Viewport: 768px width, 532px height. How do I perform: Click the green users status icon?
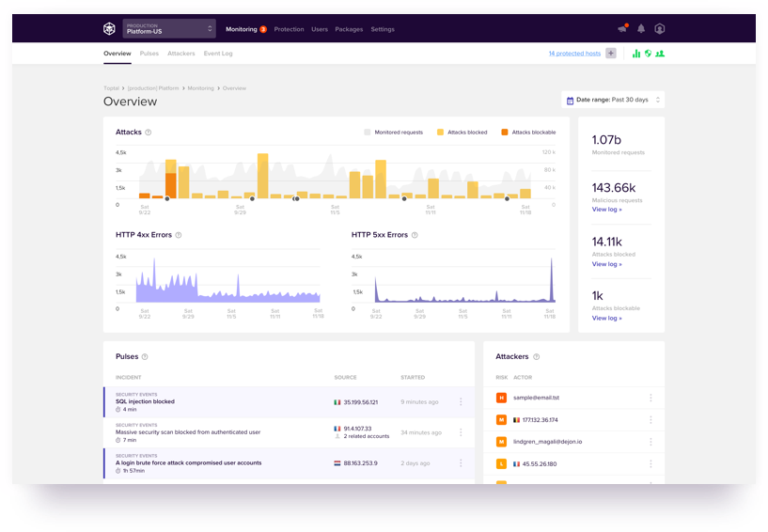tap(660, 54)
